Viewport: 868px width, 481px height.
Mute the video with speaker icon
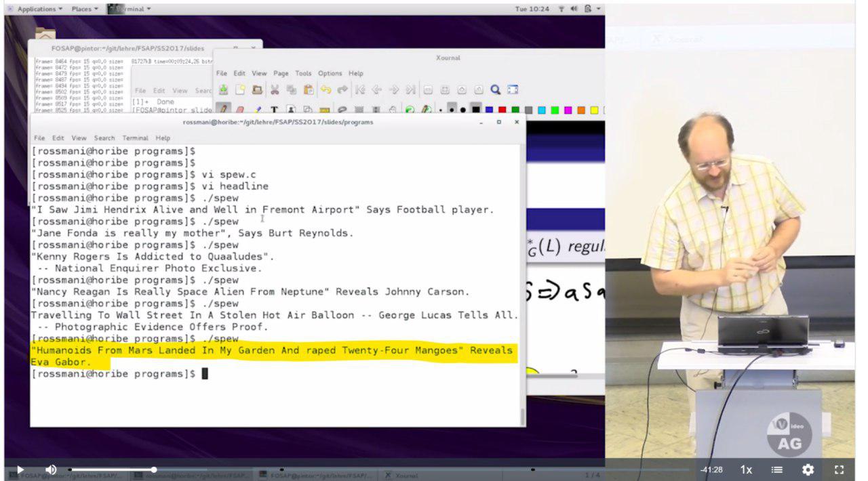click(x=51, y=469)
